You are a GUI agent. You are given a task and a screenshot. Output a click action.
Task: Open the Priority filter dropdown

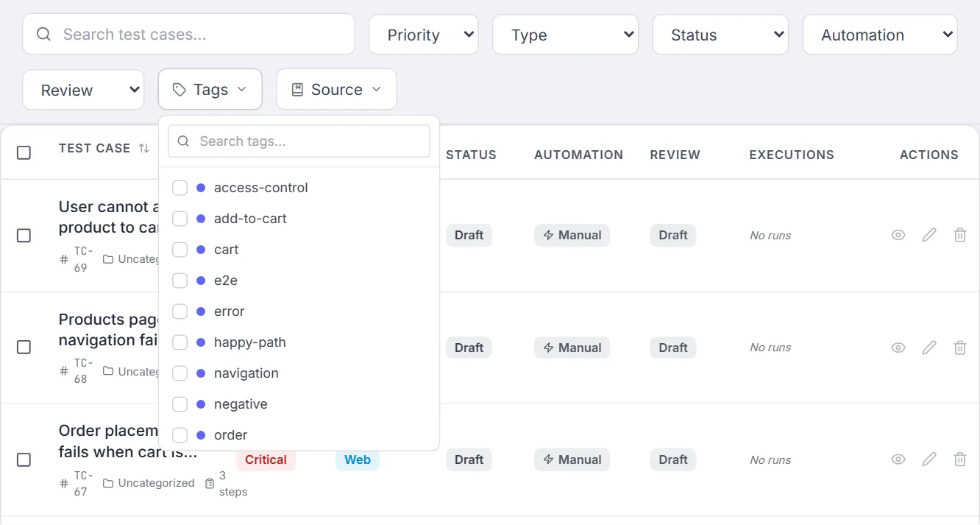(424, 35)
